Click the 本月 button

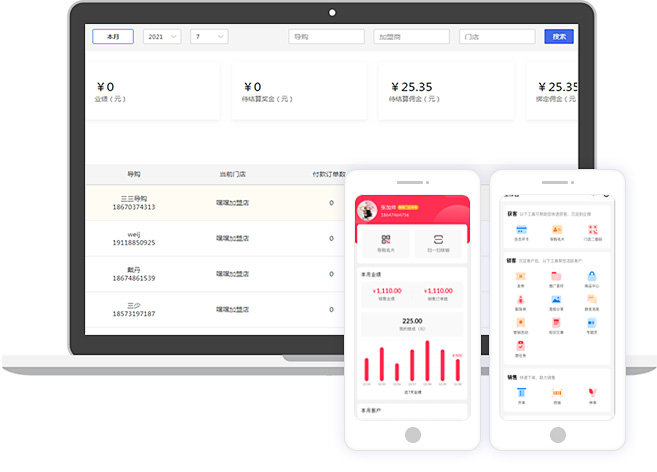point(113,36)
